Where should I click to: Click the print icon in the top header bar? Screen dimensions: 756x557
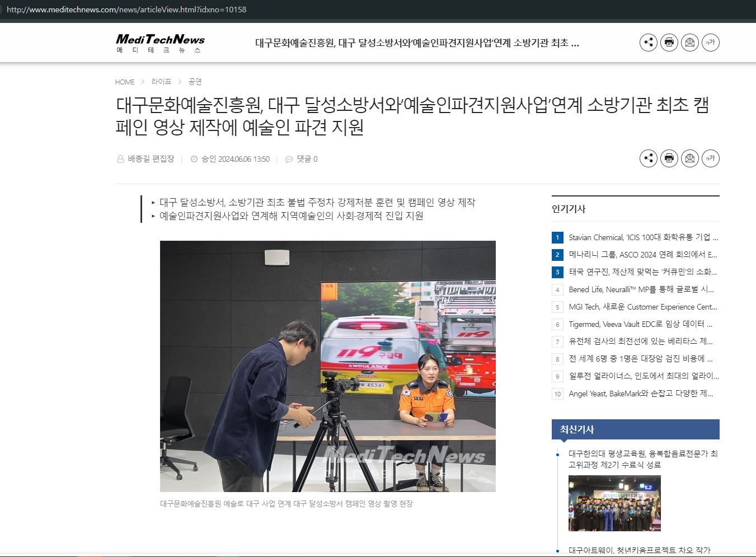point(669,43)
